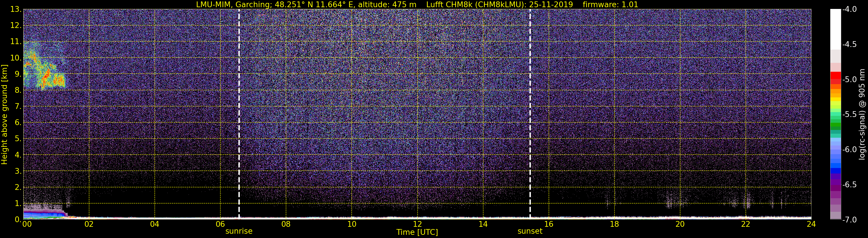The image size is (868, 238).
Task: Click the sunset label below the time axis
Action: coord(530,231)
